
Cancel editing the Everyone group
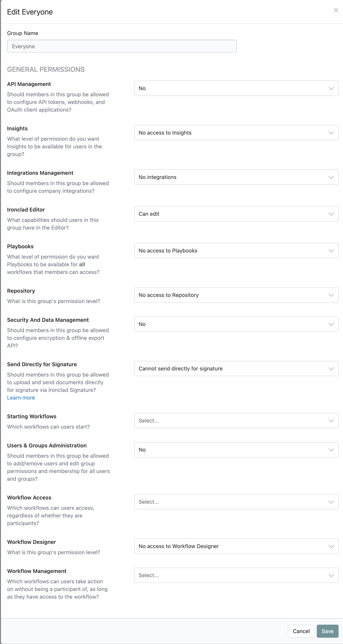301,631
